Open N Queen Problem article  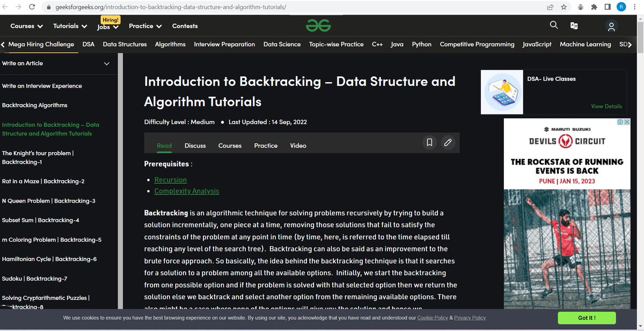(49, 201)
